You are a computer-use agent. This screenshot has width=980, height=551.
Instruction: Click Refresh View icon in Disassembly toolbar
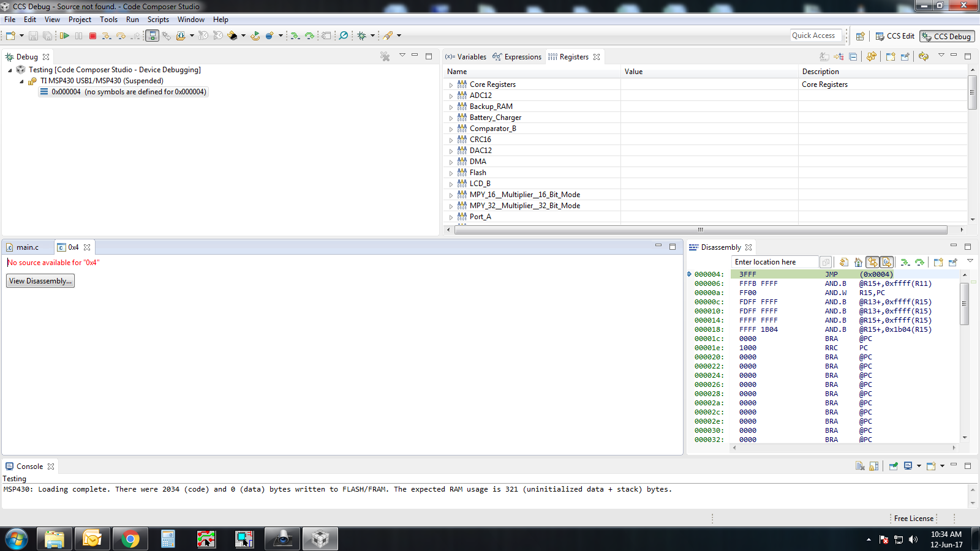844,262
